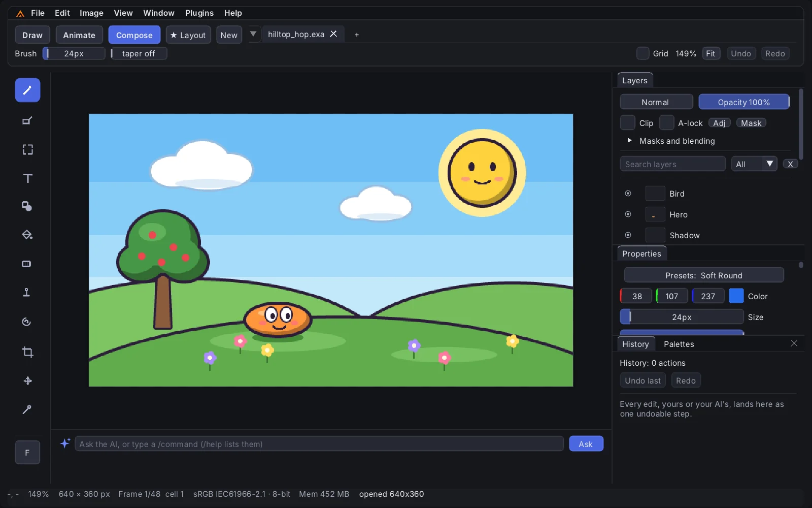Viewport: 812px width, 508px height.
Task: Click the Adj button in Layers
Action: point(720,123)
